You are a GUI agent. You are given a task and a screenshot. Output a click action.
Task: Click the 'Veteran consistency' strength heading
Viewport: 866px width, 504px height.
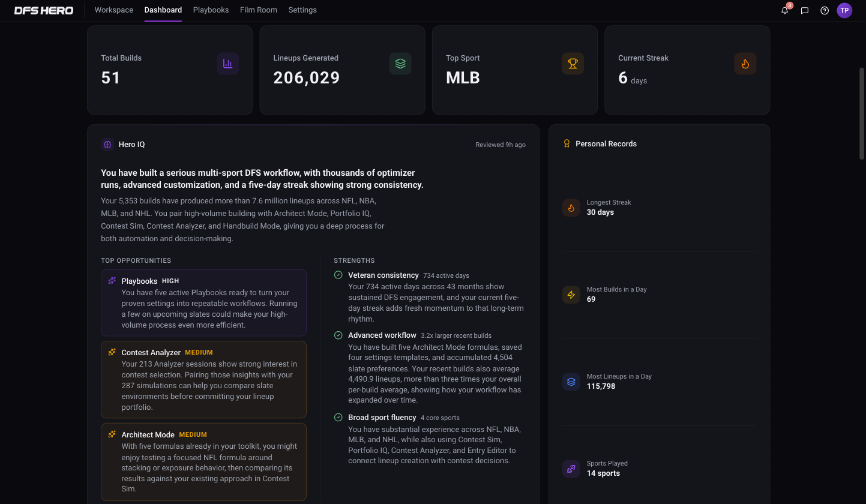click(383, 275)
